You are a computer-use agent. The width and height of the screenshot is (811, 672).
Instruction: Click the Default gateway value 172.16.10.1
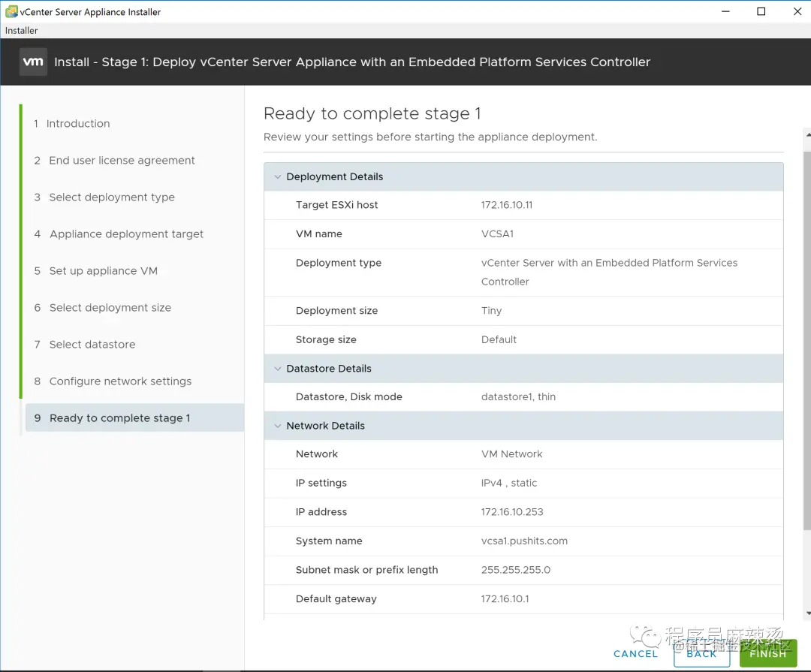505,598
